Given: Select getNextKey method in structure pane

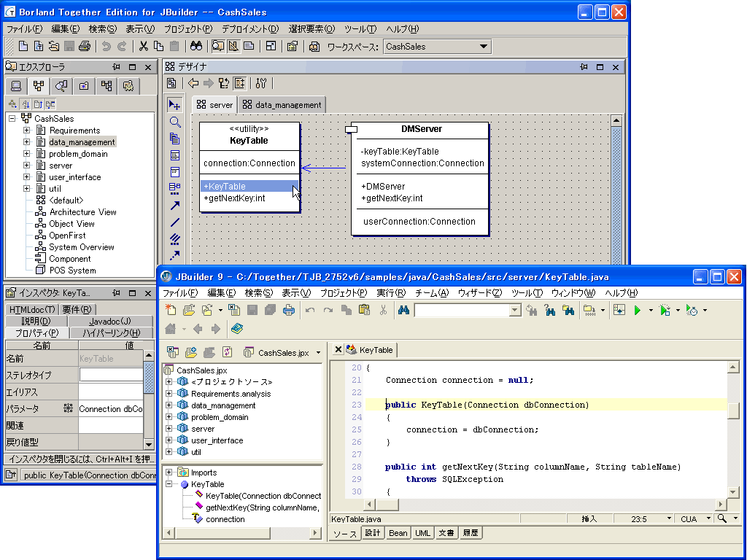Looking at the screenshot, I should tap(262, 507).
